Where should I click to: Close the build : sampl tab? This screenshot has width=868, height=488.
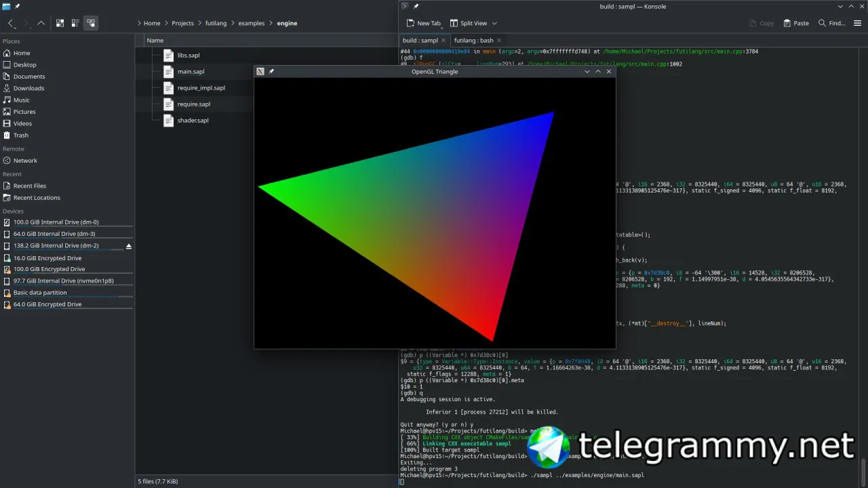[x=443, y=41]
